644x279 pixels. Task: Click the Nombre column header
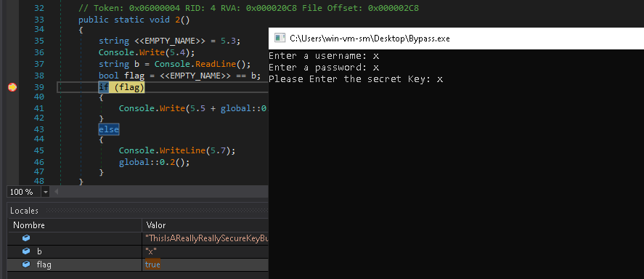point(29,225)
